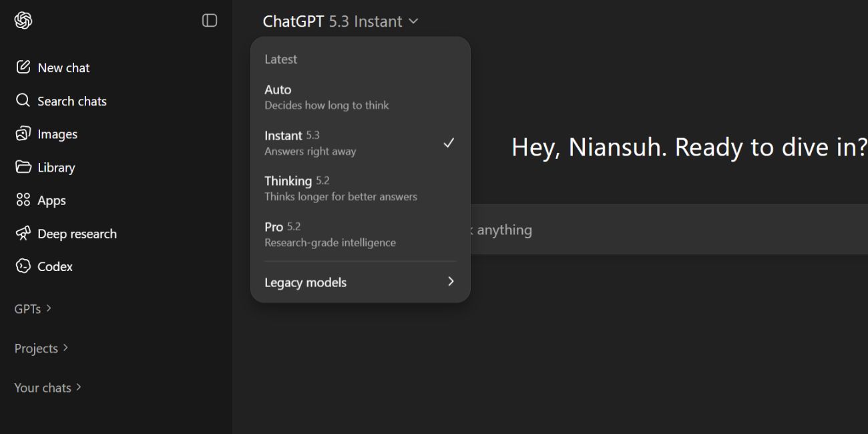Choose the Pro 5.2 model
The image size is (868, 434).
(330, 234)
